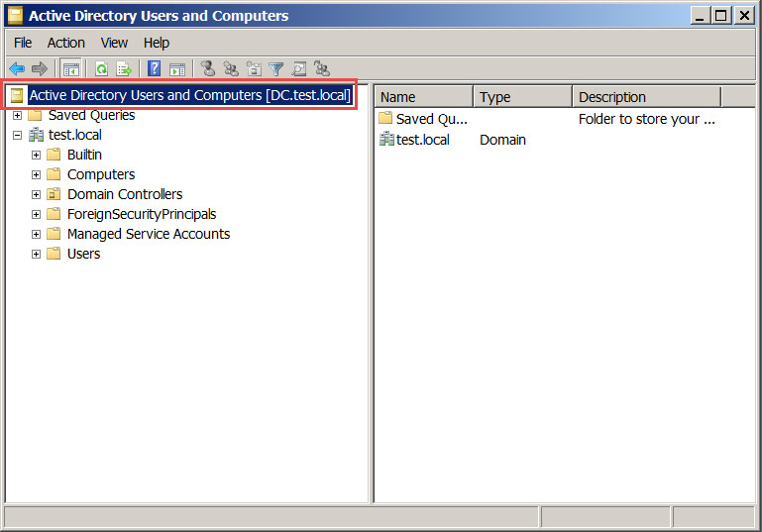Screen dimensions: 762x532
Task: Expand the Domain Controllers node
Action: [36, 194]
